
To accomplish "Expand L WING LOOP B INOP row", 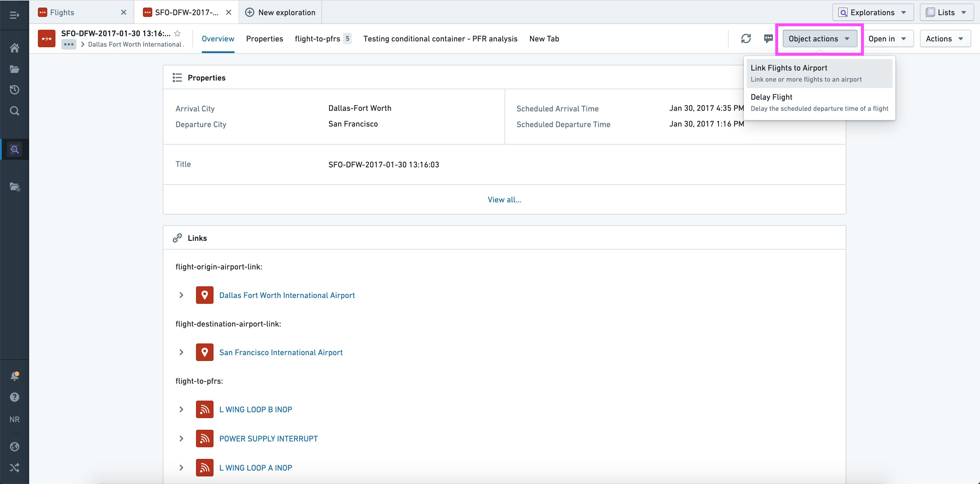I will pyautogui.click(x=181, y=409).
